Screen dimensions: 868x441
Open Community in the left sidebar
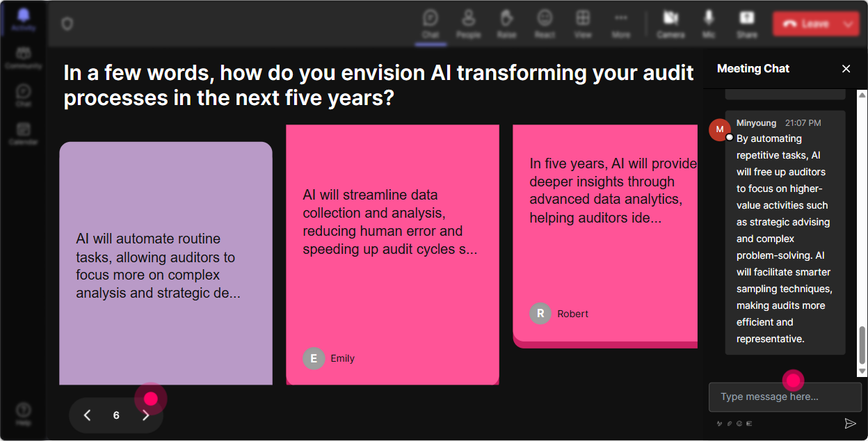[x=24, y=58]
